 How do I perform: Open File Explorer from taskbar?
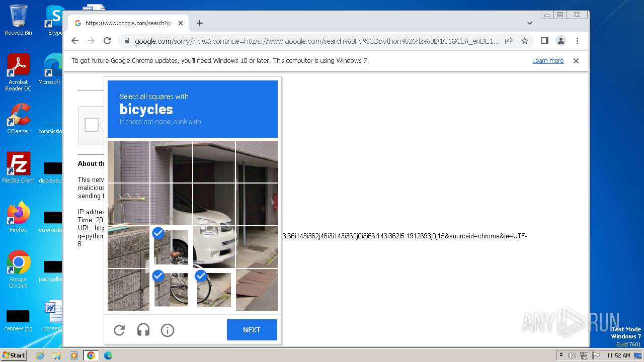57,355
